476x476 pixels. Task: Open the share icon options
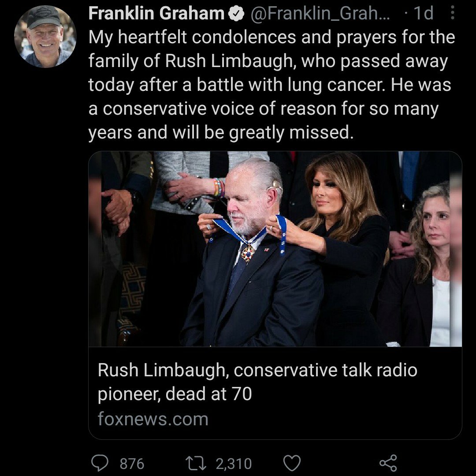click(388, 463)
